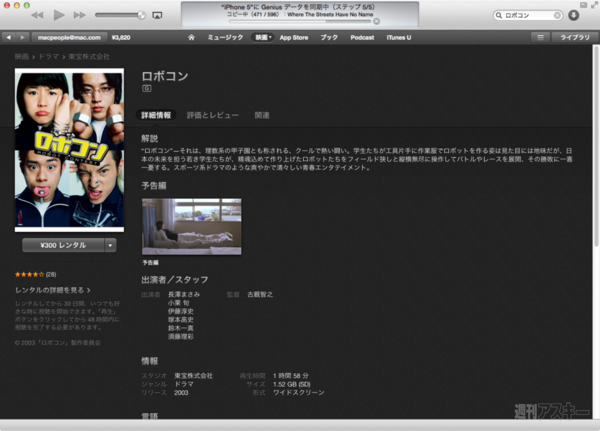Switch to the 関連 tab
The width and height of the screenshot is (600, 431).
click(262, 115)
